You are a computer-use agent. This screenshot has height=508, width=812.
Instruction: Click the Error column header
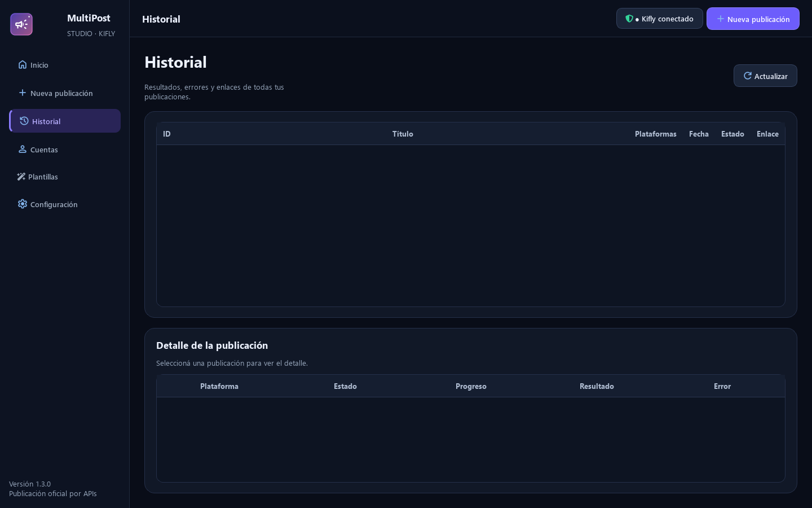pyautogui.click(x=722, y=386)
